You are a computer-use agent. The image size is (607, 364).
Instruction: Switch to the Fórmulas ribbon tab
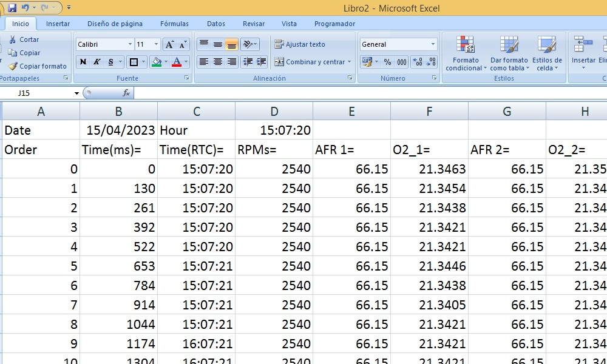click(x=174, y=24)
